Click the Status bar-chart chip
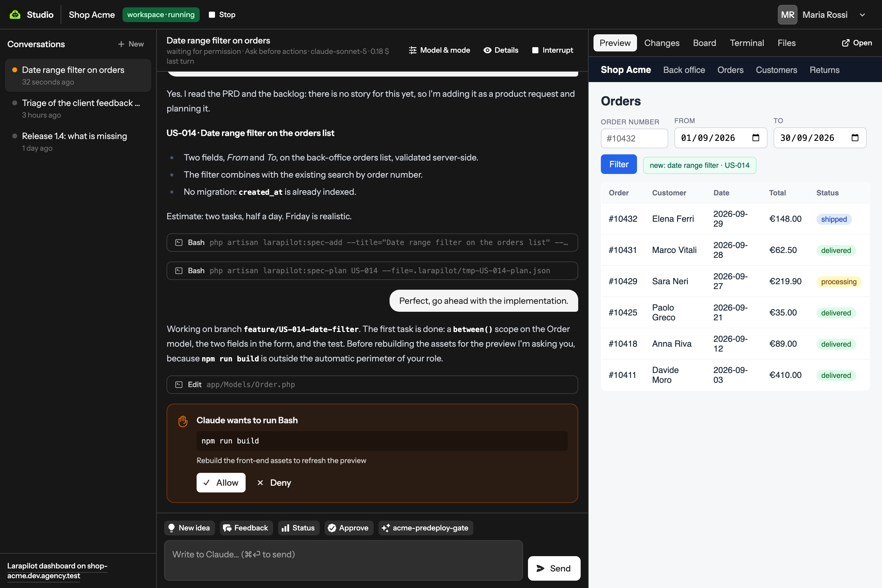The width and height of the screenshot is (882, 588). click(299, 528)
